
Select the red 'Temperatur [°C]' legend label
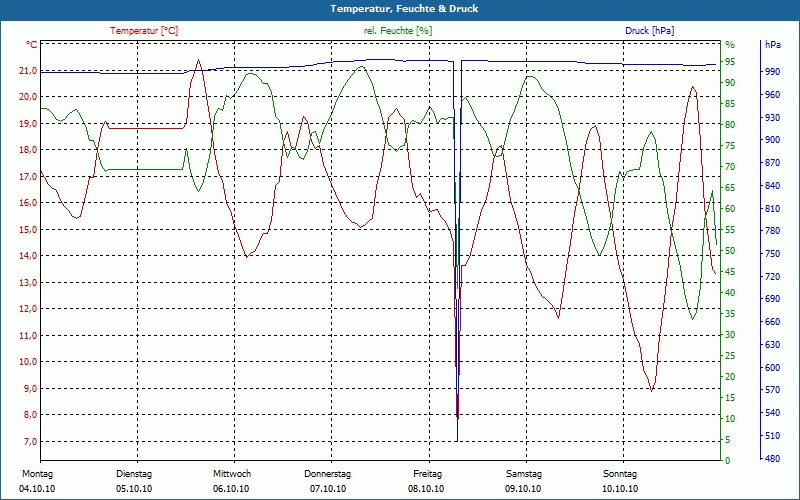click(144, 31)
